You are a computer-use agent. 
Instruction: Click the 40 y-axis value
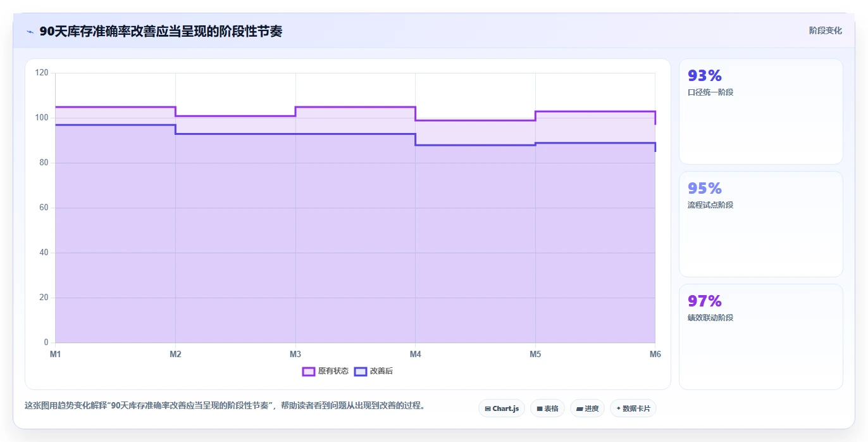pyautogui.click(x=44, y=253)
